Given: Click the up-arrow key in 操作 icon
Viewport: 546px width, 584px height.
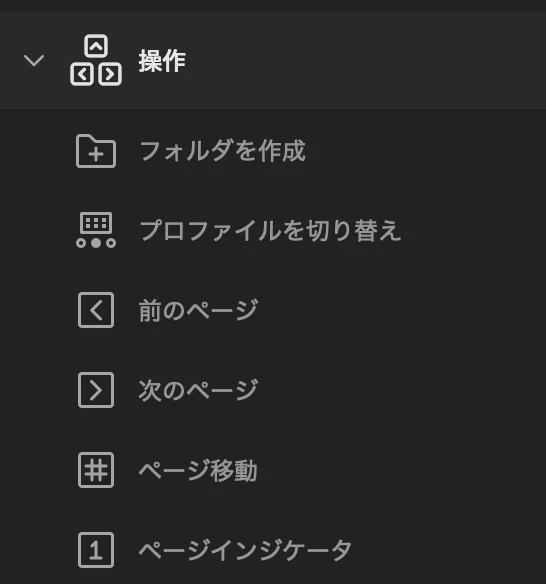Looking at the screenshot, I should coord(96,46).
